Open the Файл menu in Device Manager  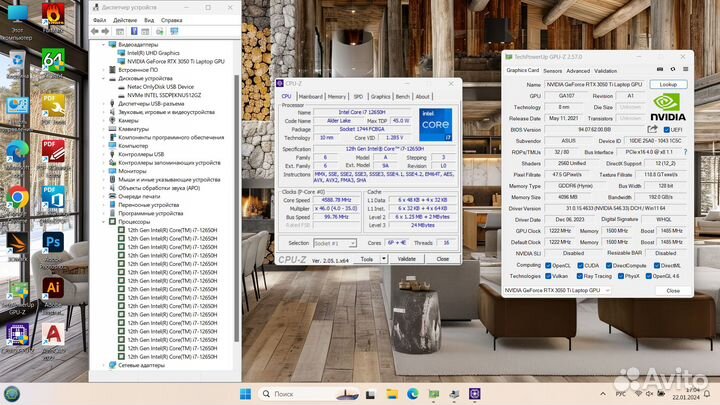[x=99, y=20]
